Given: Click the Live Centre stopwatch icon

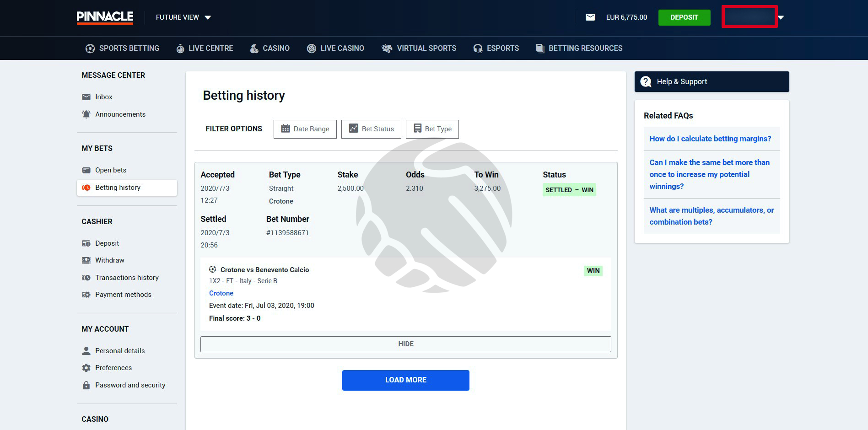Looking at the screenshot, I should (180, 48).
